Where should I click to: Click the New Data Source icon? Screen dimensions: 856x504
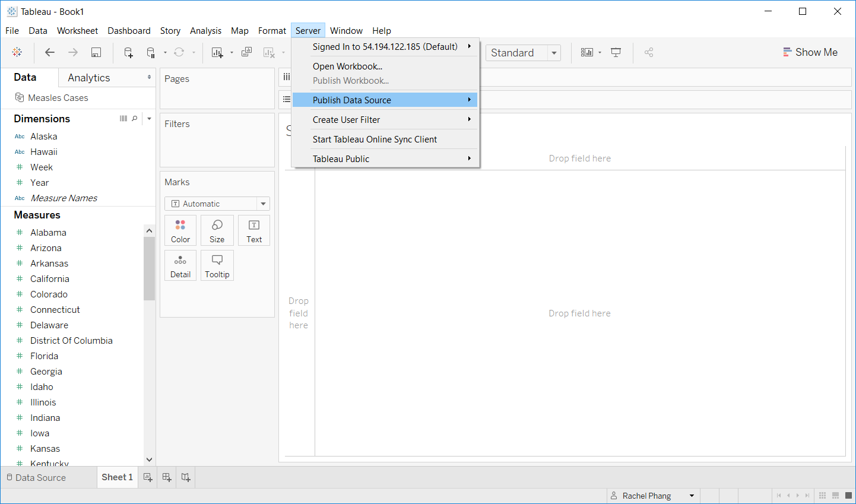click(x=128, y=53)
